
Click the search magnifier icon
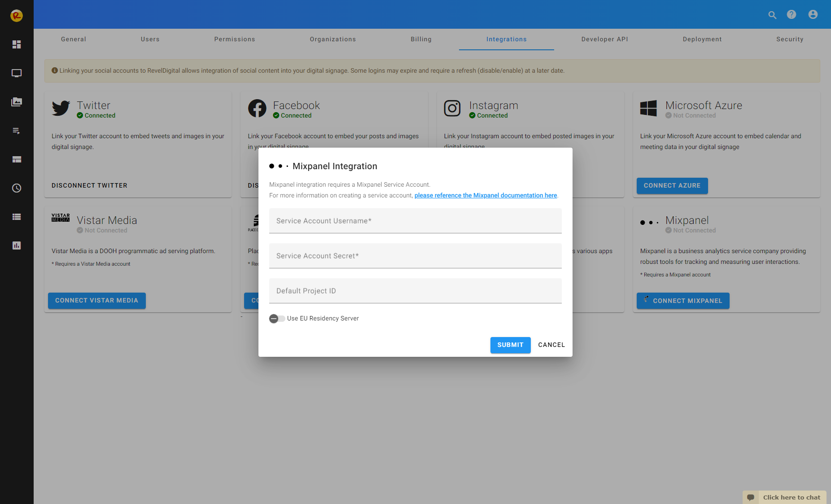[x=772, y=15]
